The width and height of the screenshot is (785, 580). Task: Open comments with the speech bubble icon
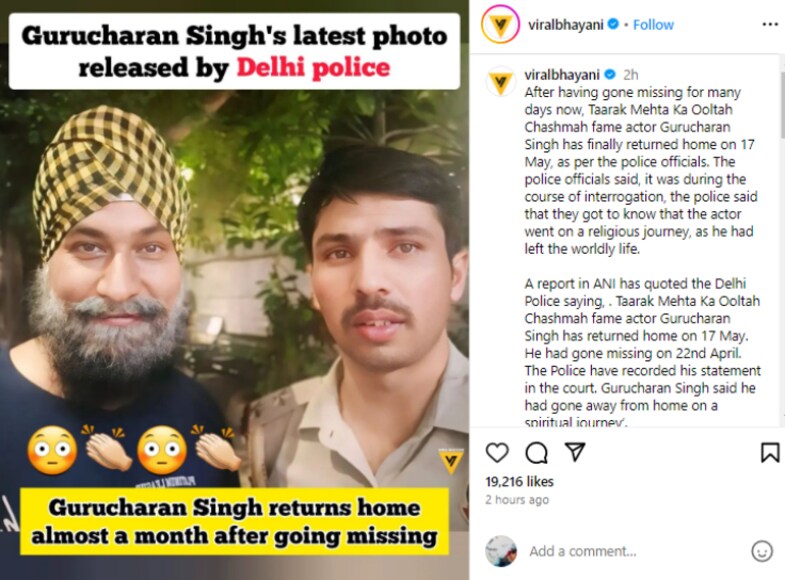pyautogui.click(x=536, y=453)
